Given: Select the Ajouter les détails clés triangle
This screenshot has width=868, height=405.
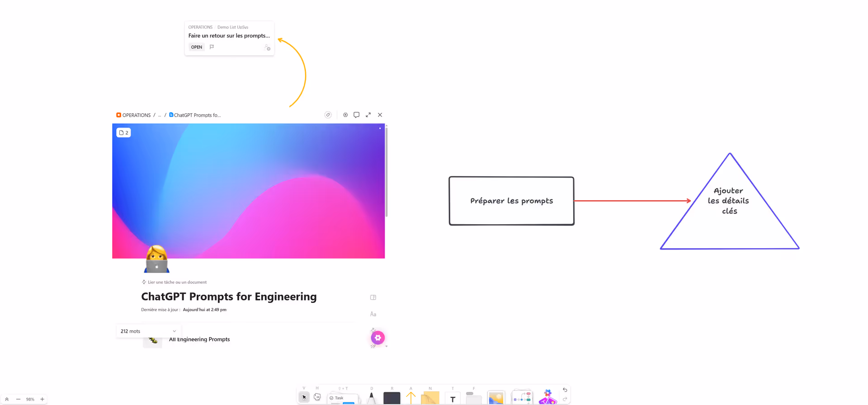Looking at the screenshot, I should click(x=729, y=201).
